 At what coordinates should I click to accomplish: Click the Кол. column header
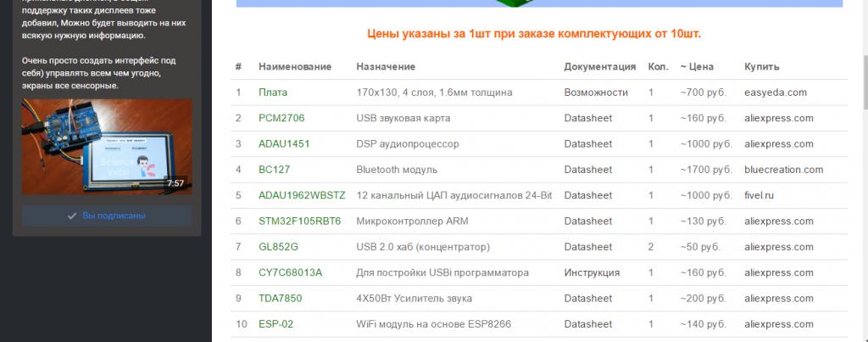coord(658,66)
